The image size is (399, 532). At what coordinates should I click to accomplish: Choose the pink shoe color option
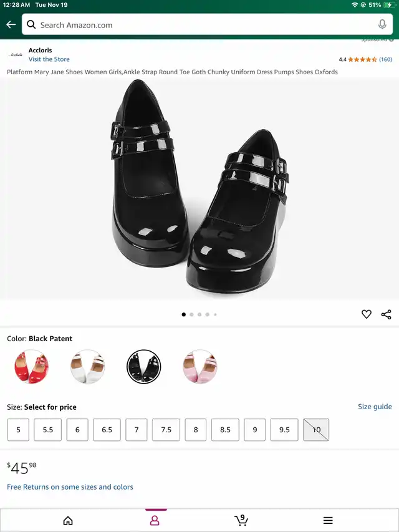tap(199, 367)
